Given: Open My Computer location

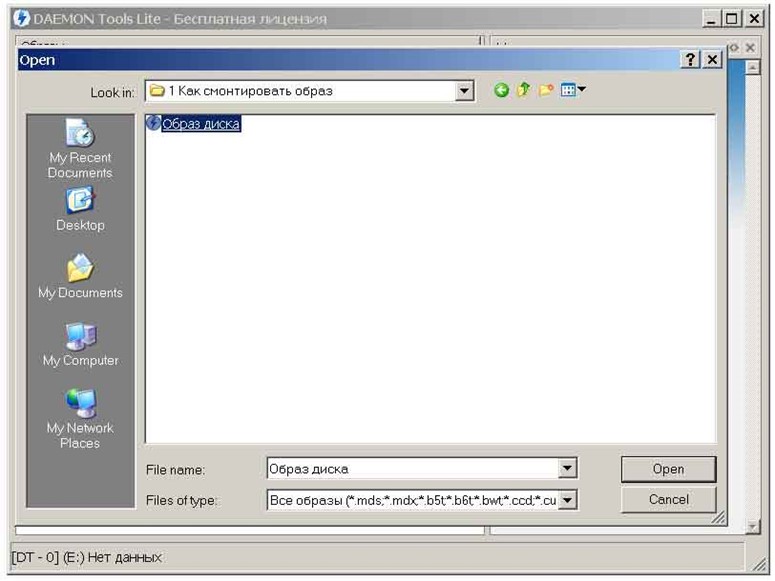Looking at the screenshot, I should (80, 345).
